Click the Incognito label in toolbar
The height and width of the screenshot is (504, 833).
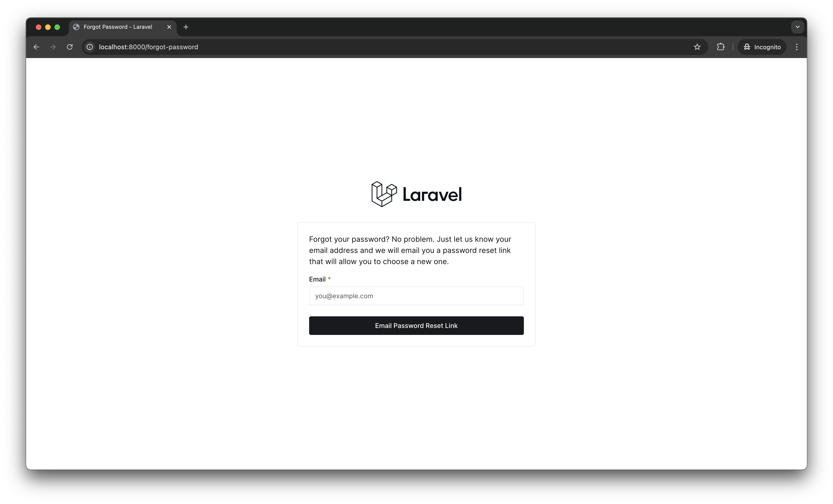tap(763, 47)
